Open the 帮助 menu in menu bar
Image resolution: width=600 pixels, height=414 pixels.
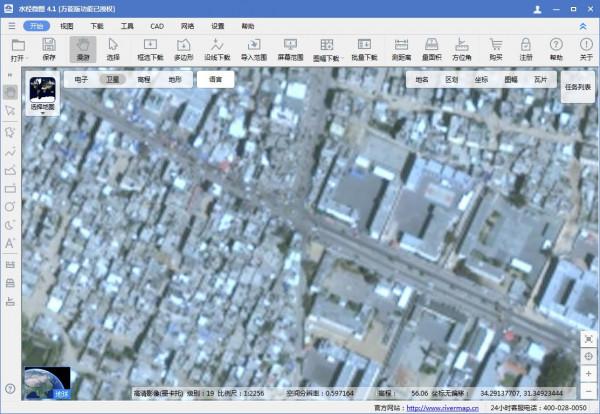coord(248,26)
